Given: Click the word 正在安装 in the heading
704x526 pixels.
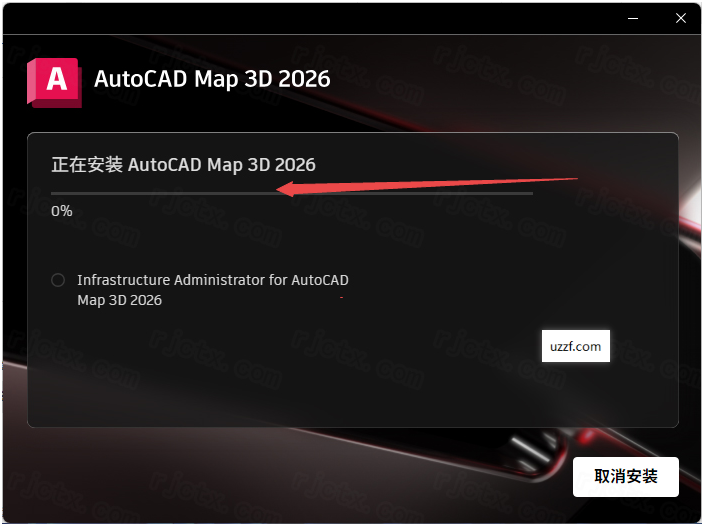Looking at the screenshot, I should [x=86, y=165].
